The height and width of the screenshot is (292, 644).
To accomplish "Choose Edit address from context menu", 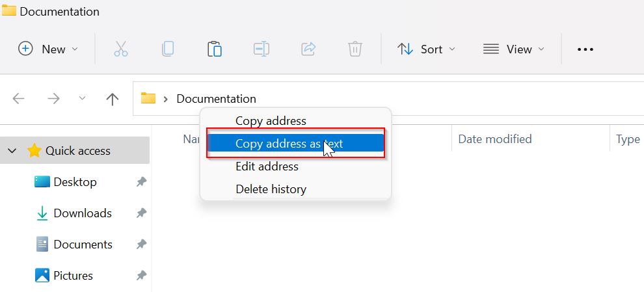I will click(267, 166).
